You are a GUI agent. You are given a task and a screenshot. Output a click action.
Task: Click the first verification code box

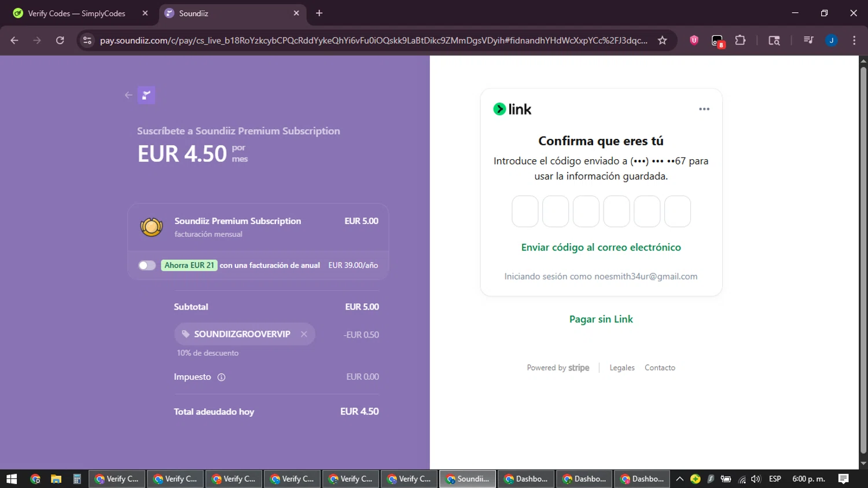(525, 211)
